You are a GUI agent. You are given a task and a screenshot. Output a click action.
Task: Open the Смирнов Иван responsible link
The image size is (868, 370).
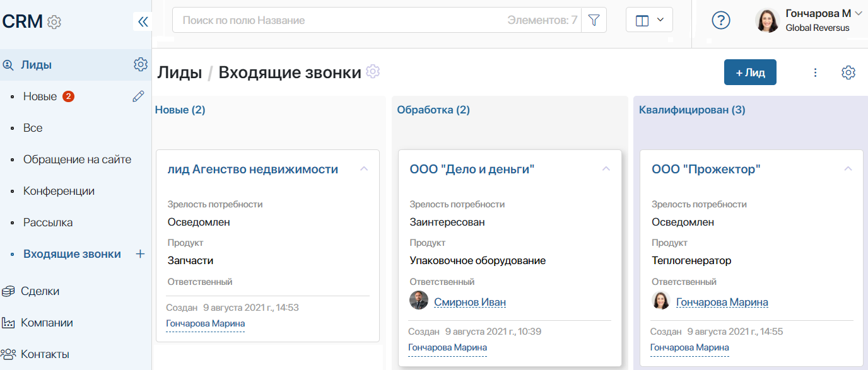[469, 301]
